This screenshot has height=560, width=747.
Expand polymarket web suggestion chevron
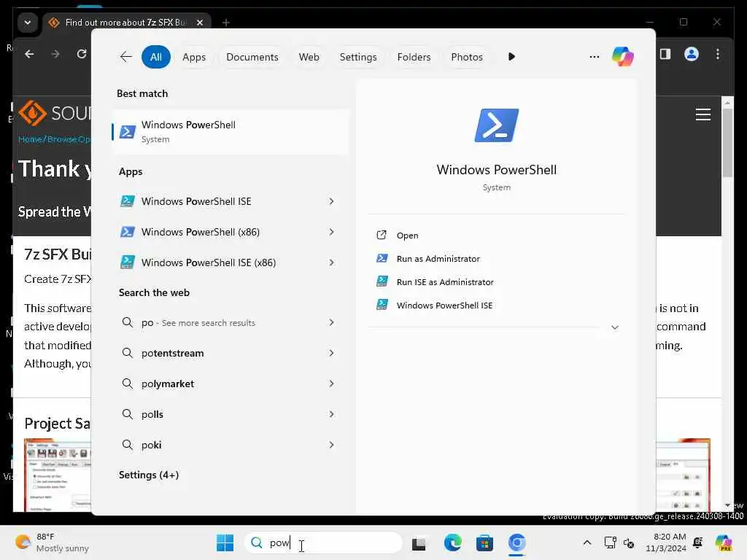tap(332, 384)
